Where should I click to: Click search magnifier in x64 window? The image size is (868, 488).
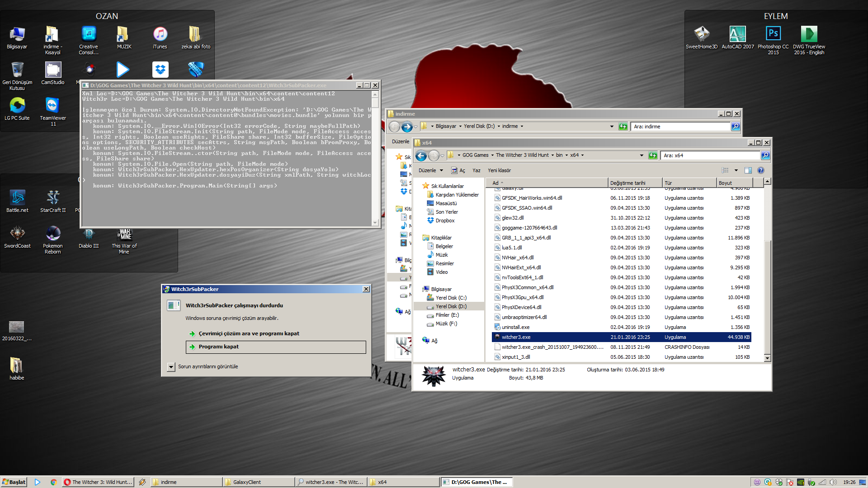[x=765, y=155]
